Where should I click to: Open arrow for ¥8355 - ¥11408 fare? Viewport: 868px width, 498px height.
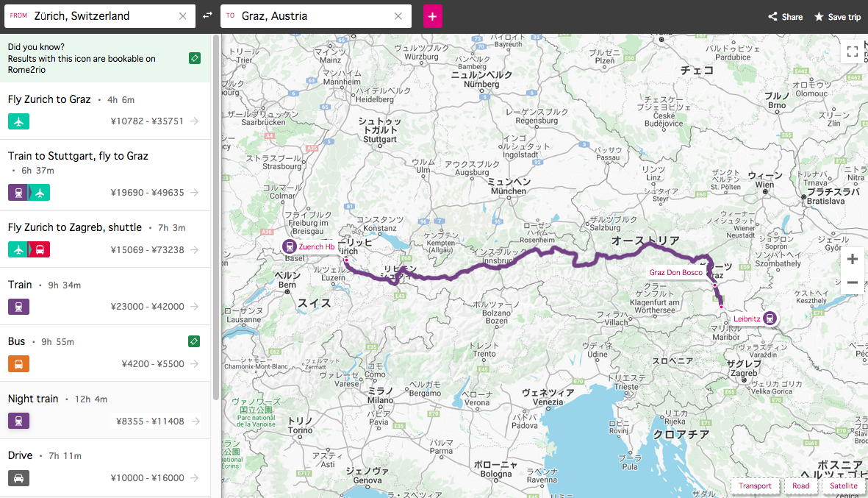(194, 421)
